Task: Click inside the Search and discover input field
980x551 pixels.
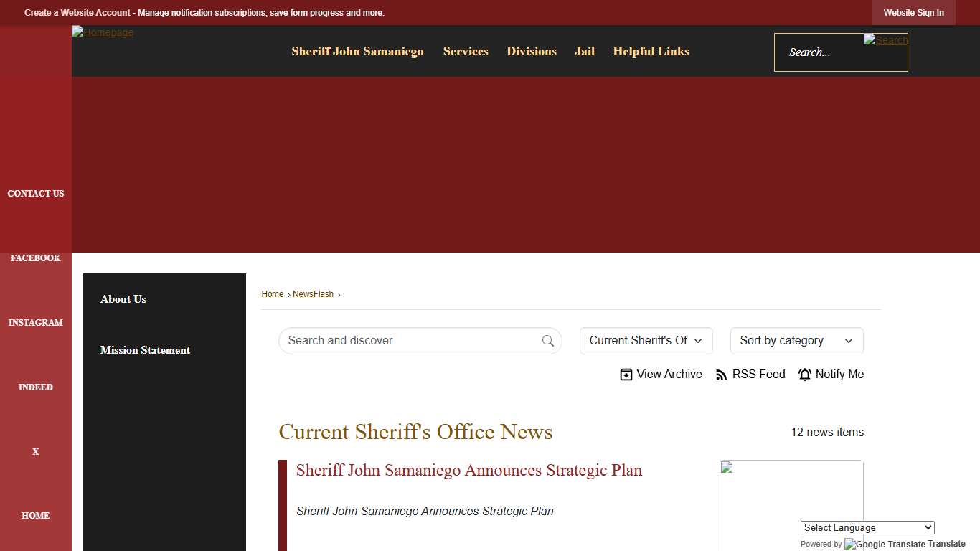Action: 402,341
